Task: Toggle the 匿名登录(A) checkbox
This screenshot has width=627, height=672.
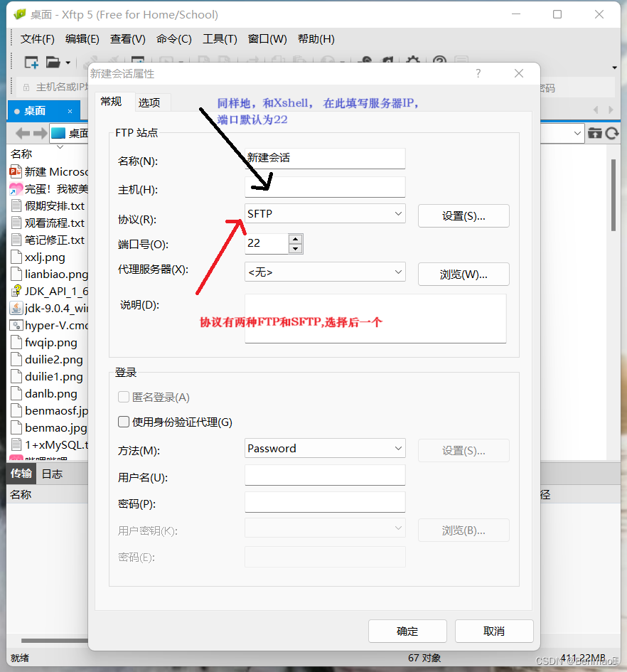Action: (124, 397)
